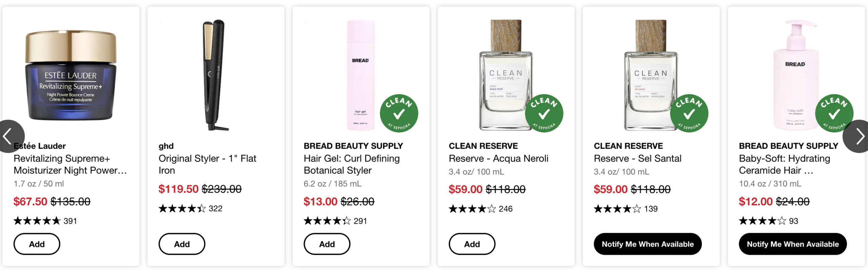
Task: Add Bread Hair Gel Curl Defining Styler
Action: 327,244
